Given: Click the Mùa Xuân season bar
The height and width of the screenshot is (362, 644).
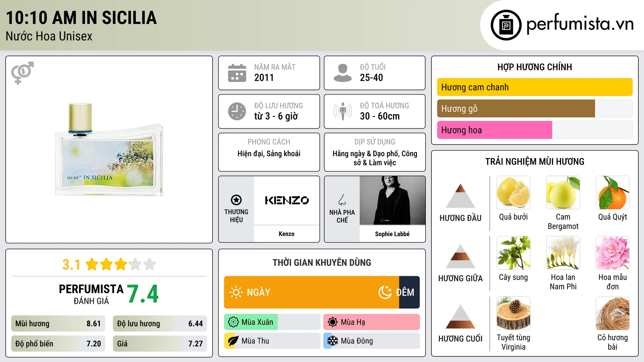Looking at the screenshot, I should pos(272,322).
